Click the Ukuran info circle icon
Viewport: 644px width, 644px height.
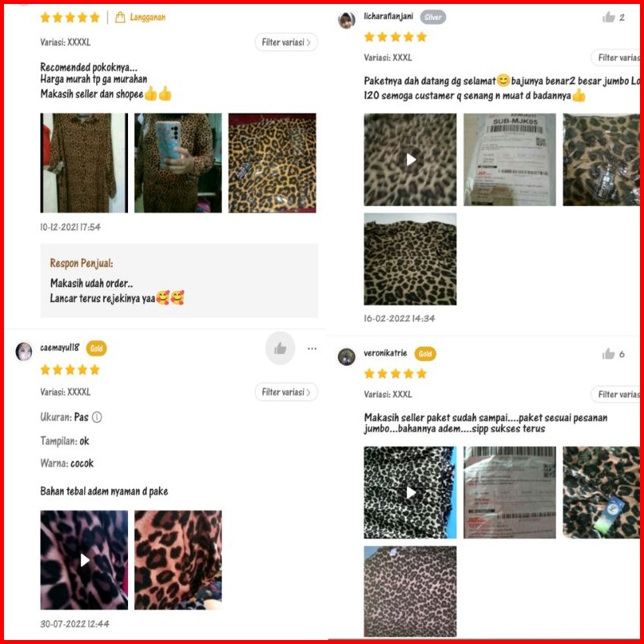pos(97,417)
